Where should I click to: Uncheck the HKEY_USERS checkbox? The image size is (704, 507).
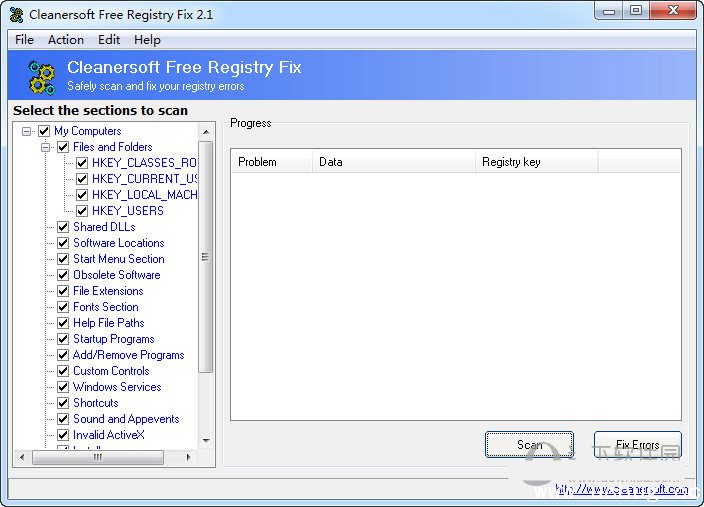(82, 211)
